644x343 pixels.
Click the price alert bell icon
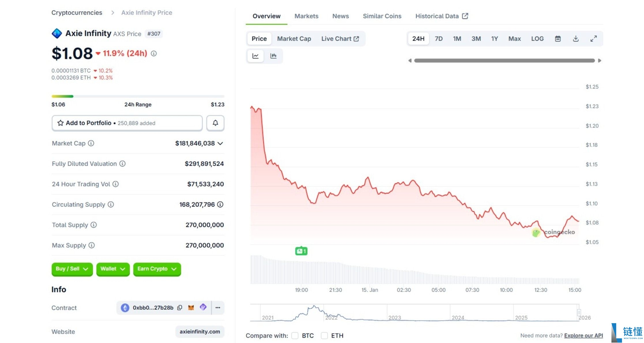tap(215, 123)
